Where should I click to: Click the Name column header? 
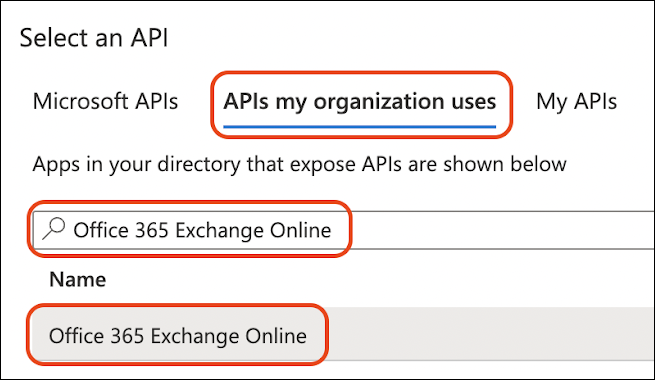tap(78, 279)
